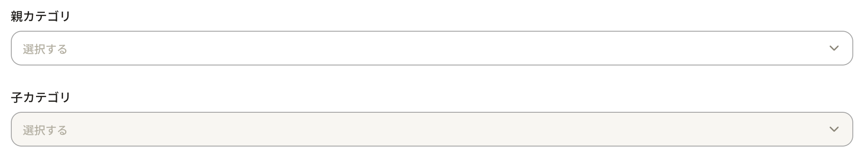
Task: Choose a value in 子カテゴリ selector
Action: 432,129
